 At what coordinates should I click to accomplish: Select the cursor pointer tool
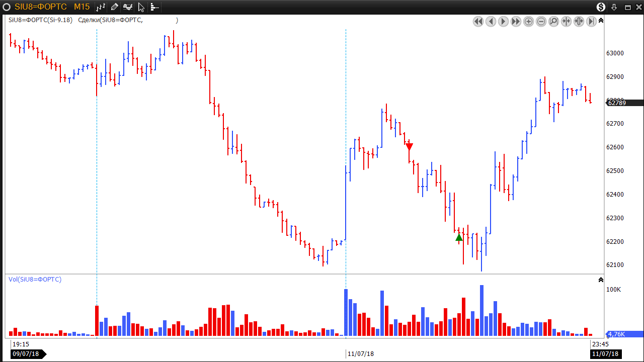click(141, 7)
